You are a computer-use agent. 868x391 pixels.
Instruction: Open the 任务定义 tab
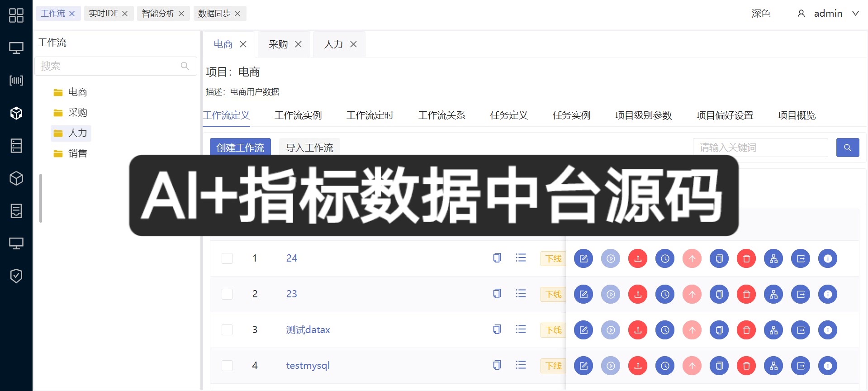coord(509,115)
